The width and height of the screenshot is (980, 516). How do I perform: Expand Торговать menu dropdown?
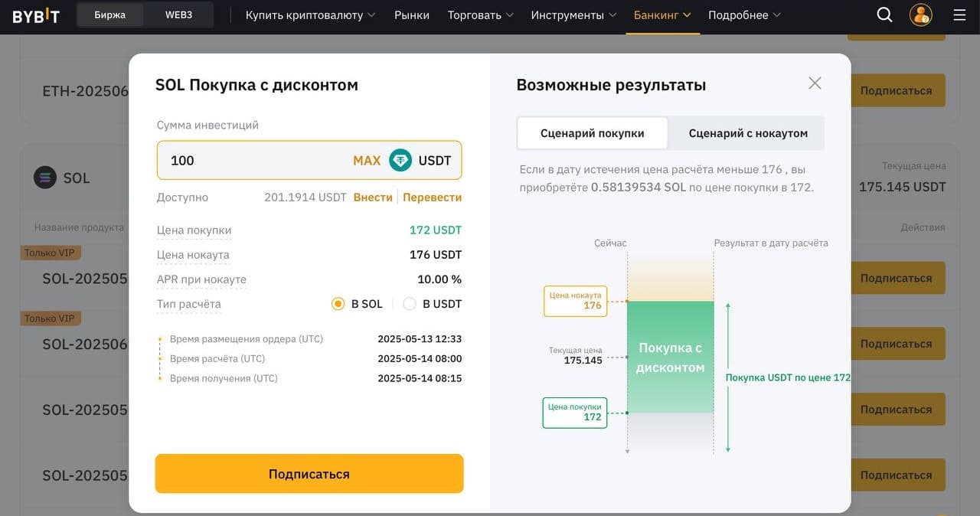click(x=481, y=15)
